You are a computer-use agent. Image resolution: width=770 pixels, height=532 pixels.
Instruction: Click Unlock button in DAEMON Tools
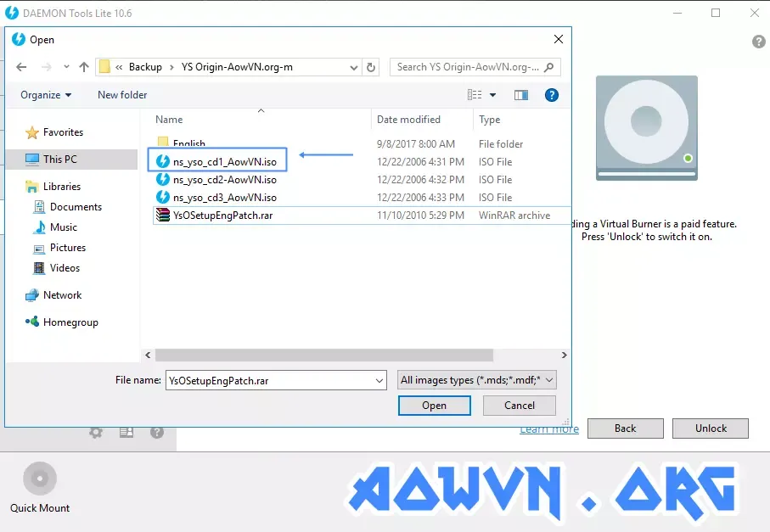(711, 428)
